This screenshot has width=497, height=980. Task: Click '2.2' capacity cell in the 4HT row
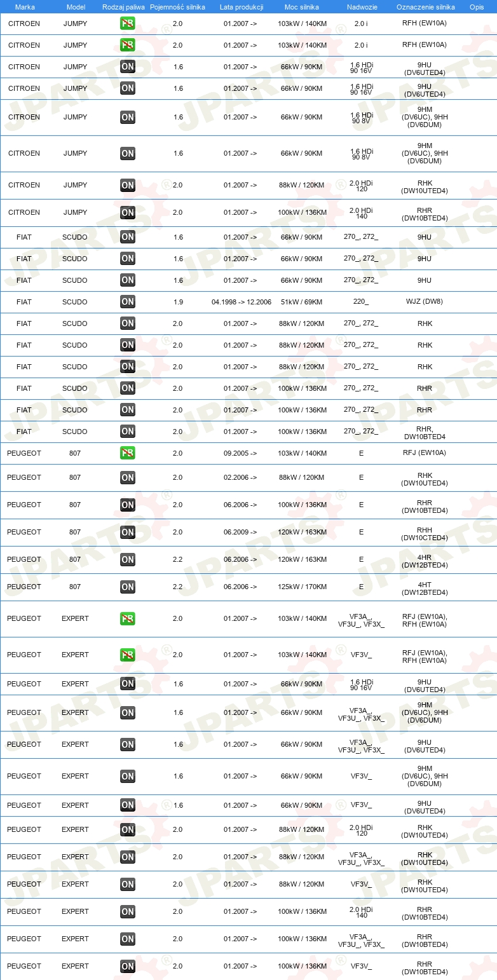(178, 587)
